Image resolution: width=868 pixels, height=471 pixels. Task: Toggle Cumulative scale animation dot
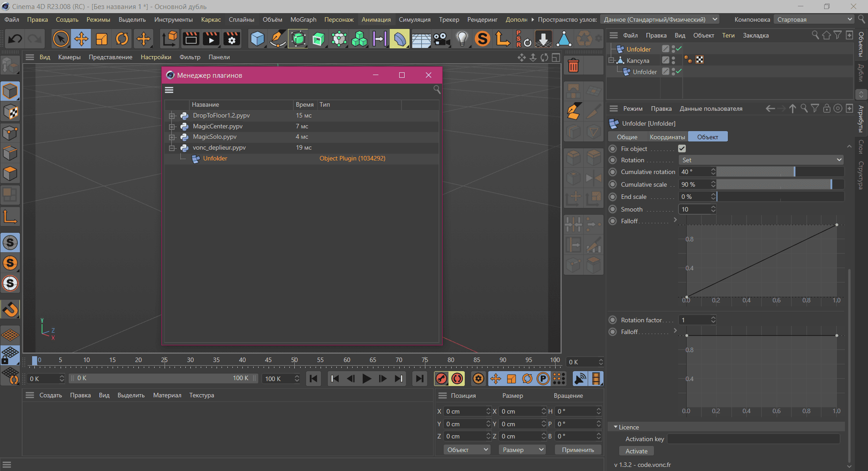click(x=613, y=184)
